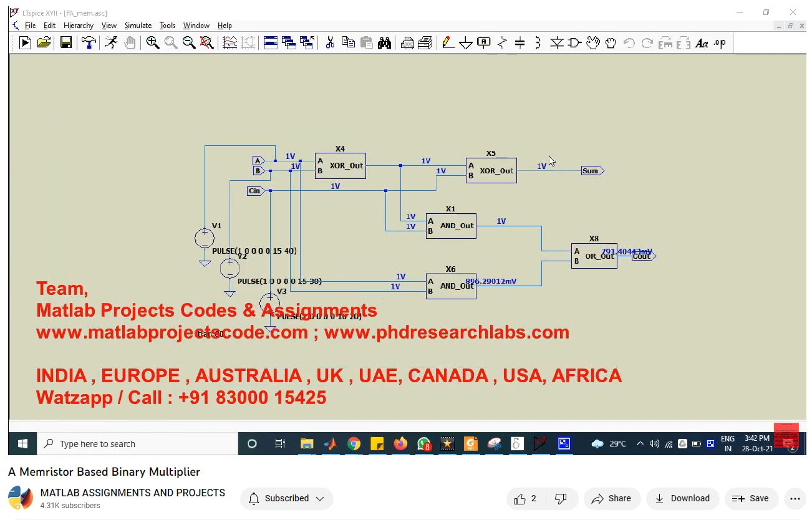Click the Run simulation toolbar icon
812x520 pixels.
pyautogui.click(x=25, y=43)
